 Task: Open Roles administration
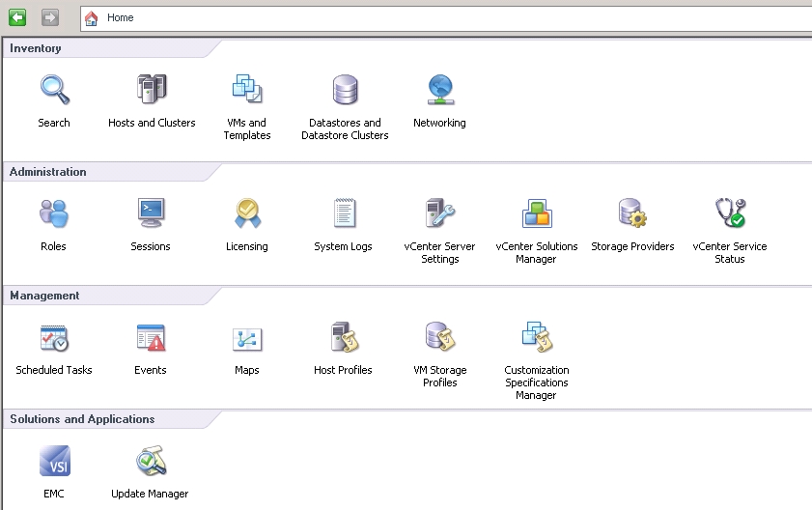(54, 213)
